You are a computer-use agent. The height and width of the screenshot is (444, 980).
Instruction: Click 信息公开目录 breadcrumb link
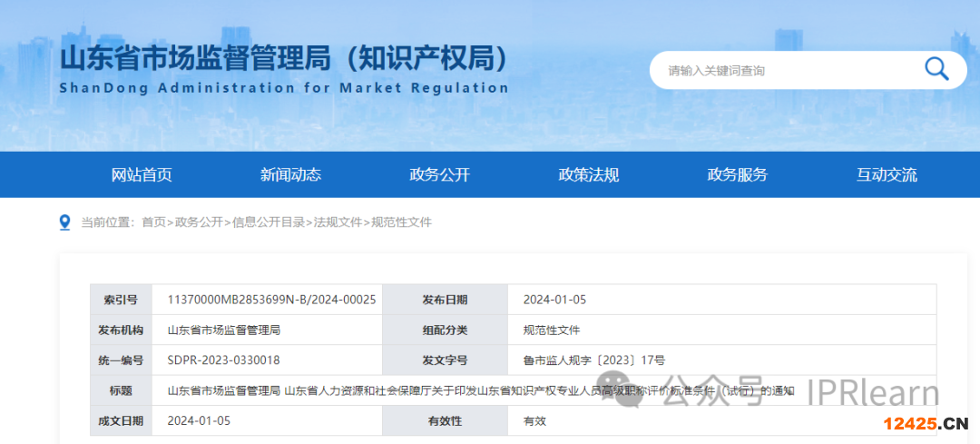pyautogui.click(x=269, y=222)
